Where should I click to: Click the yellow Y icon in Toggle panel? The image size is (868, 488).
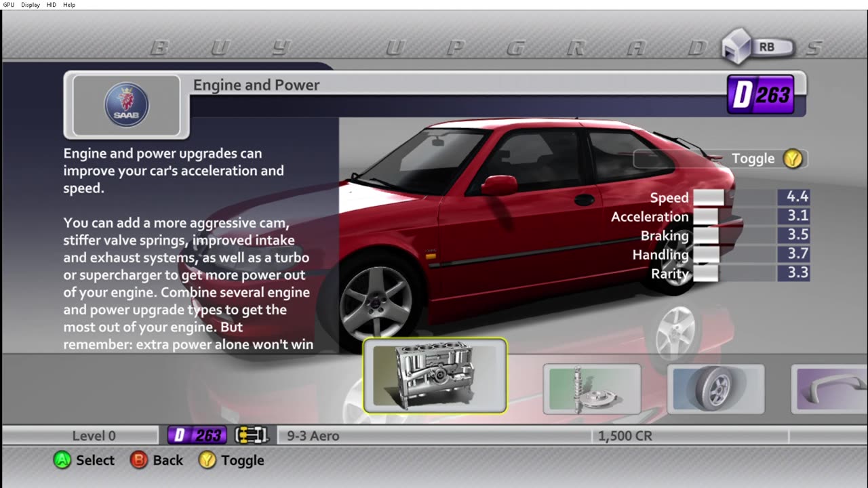point(793,159)
